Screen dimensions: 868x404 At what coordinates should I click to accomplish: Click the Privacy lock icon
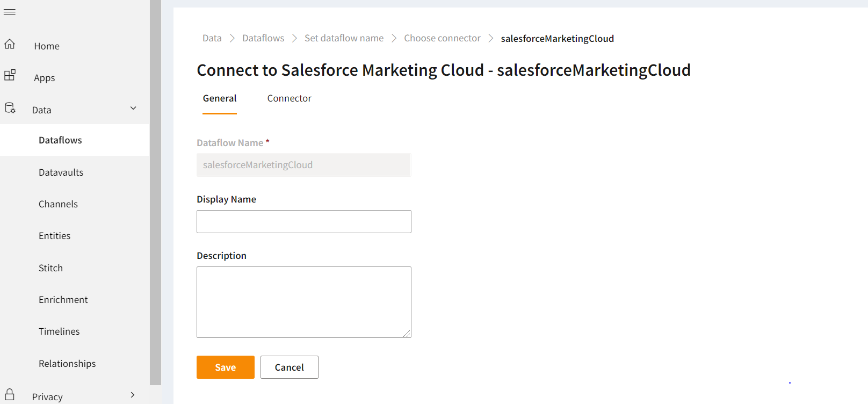(10, 395)
